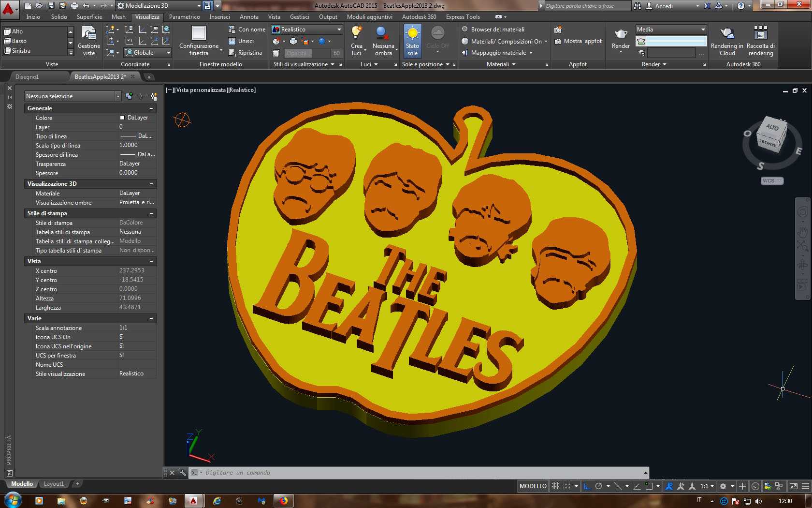Viewport: 812px width, 508px height.
Task: Click the Plot printer icon
Action: pos(74,6)
